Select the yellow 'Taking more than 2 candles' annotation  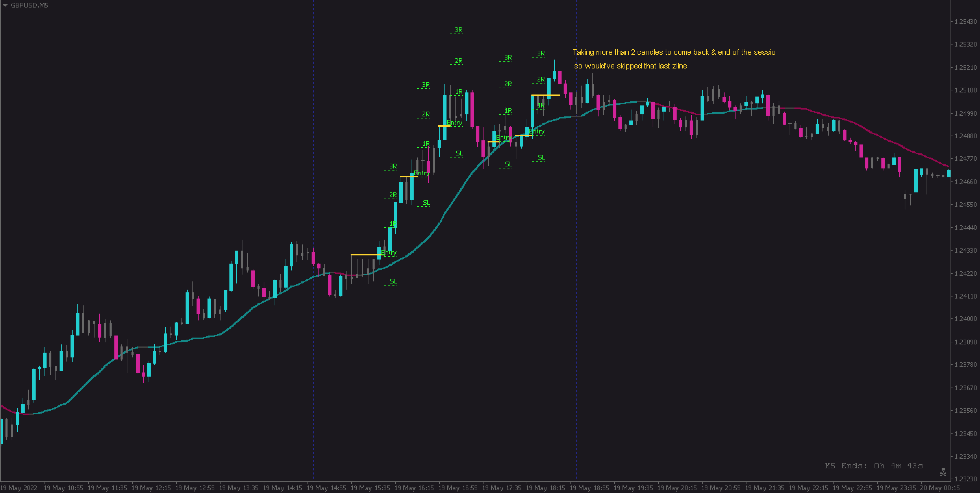[x=674, y=52]
